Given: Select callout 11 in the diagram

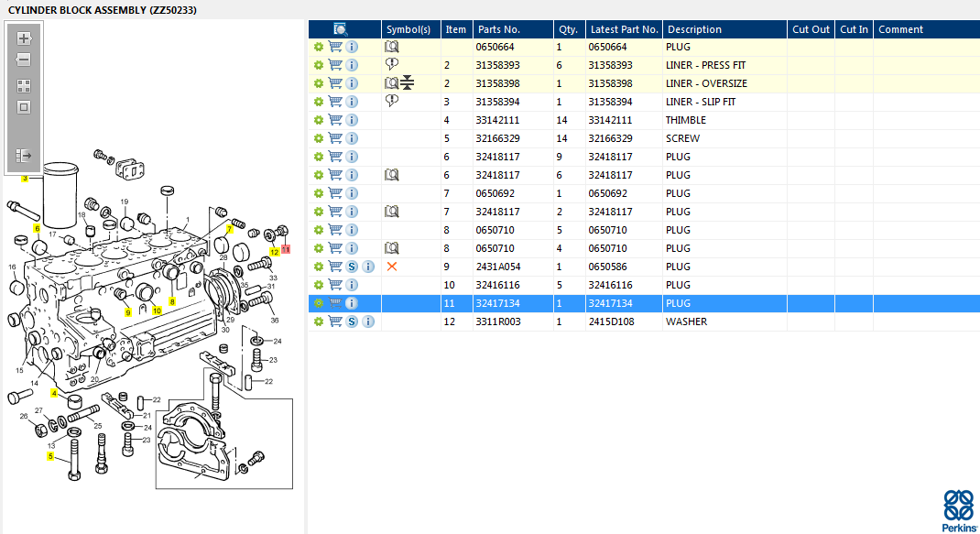Looking at the screenshot, I should pos(286,249).
